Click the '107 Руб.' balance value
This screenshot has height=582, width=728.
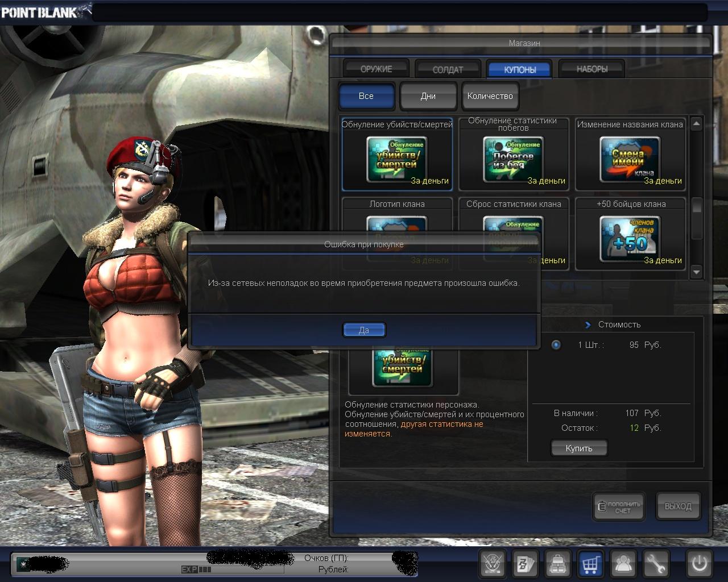coord(643,413)
